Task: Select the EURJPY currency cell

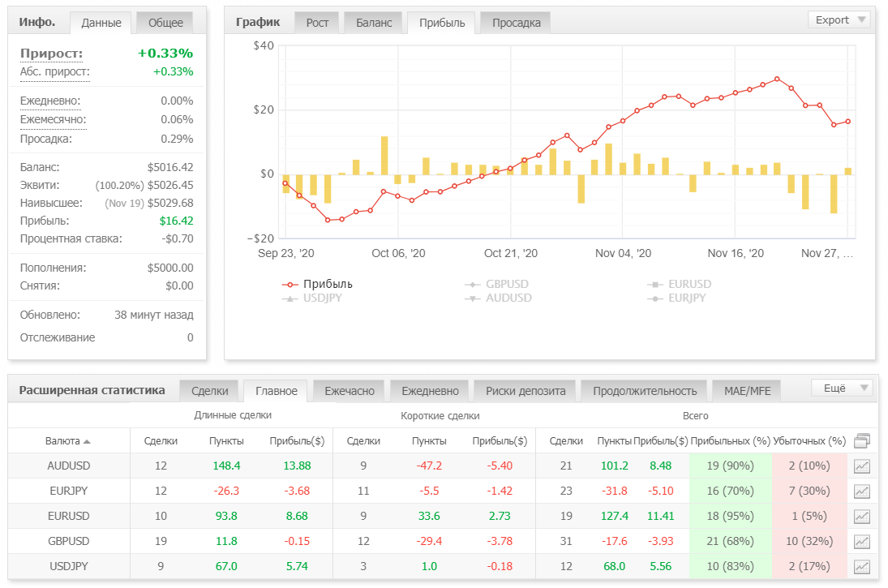Action: coord(68,491)
